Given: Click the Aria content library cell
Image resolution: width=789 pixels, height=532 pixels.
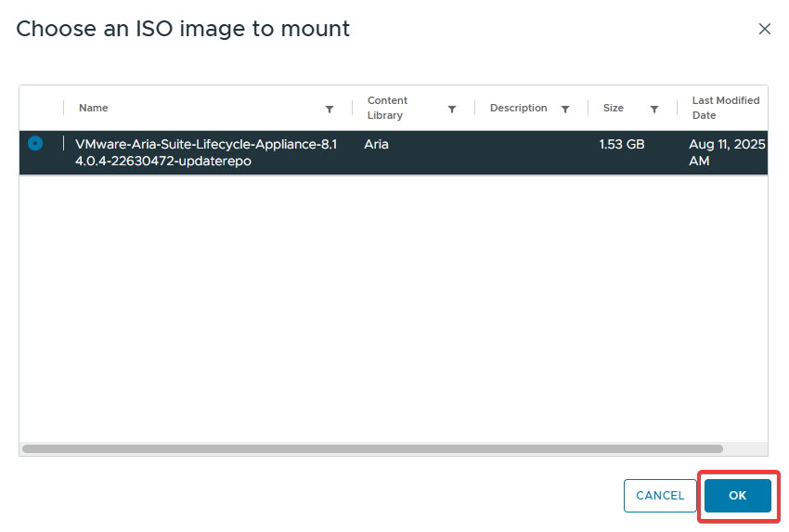Looking at the screenshot, I should 376,145.
